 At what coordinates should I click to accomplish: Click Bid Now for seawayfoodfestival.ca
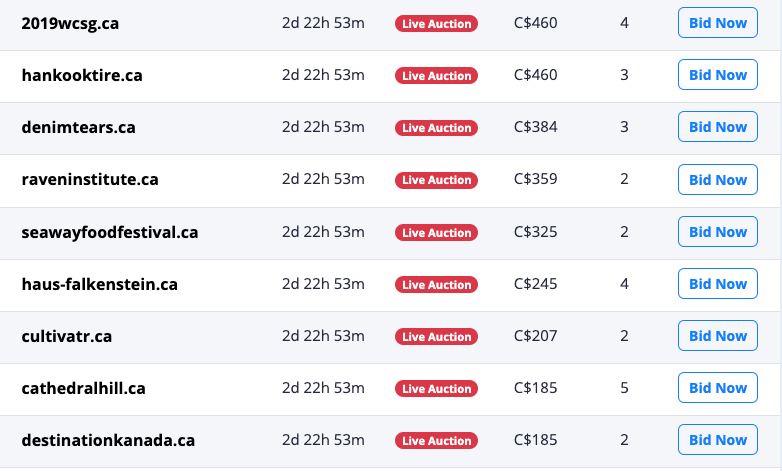[718, 232]
